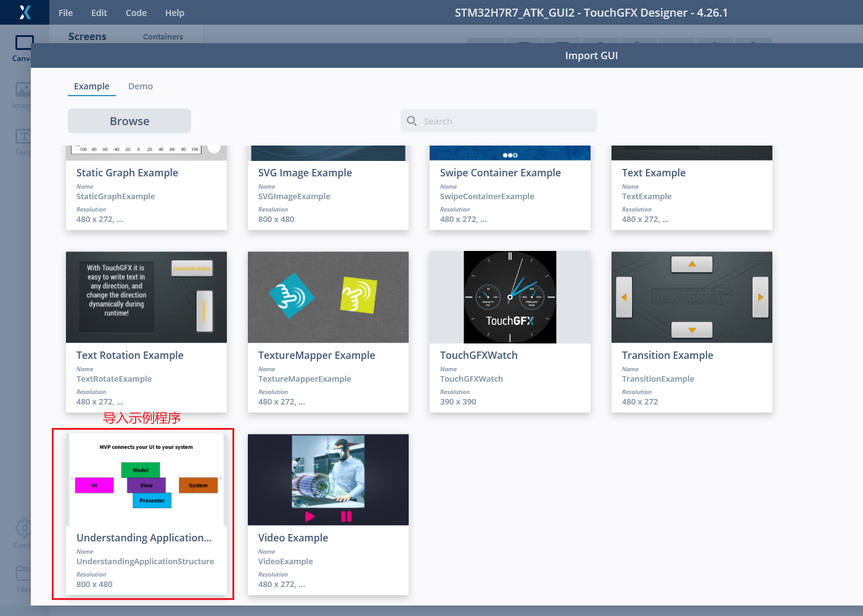Click the UnderstandingApplicationStructure name text

click(x=145, y=561)
